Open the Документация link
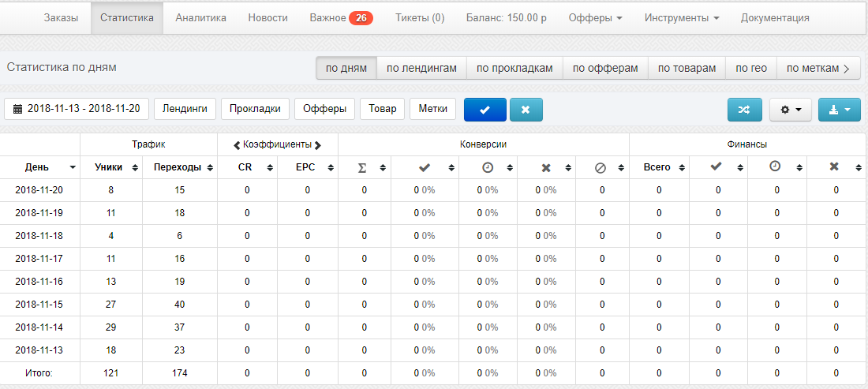Image resolution: width=868 pixels, height=389 pixels. [774, 17]
